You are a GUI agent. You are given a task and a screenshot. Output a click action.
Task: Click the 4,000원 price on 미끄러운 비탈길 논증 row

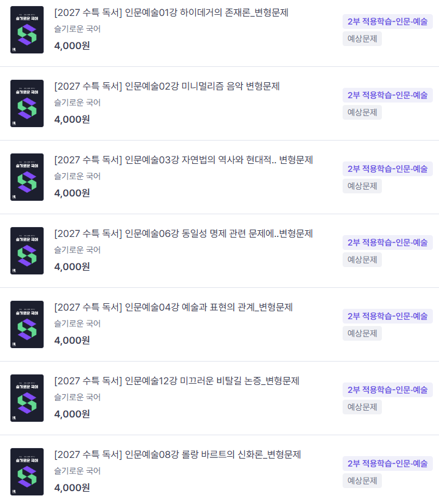pos(72,414)
